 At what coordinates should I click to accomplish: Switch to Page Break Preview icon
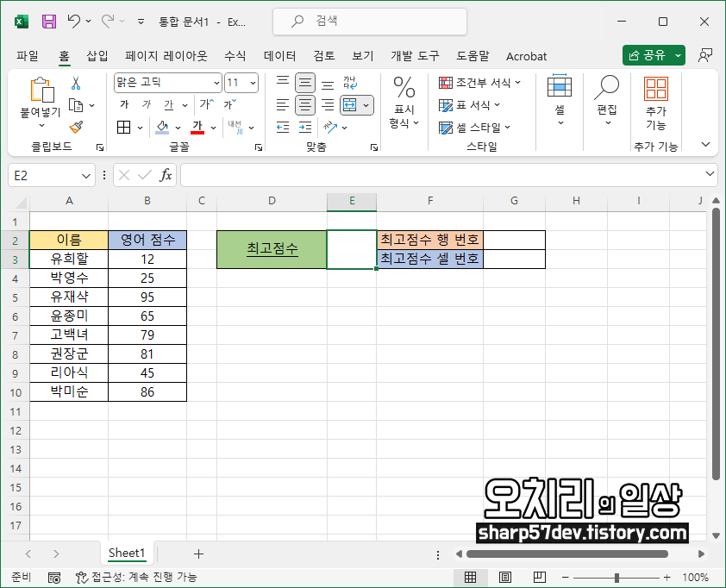[540, 577]
